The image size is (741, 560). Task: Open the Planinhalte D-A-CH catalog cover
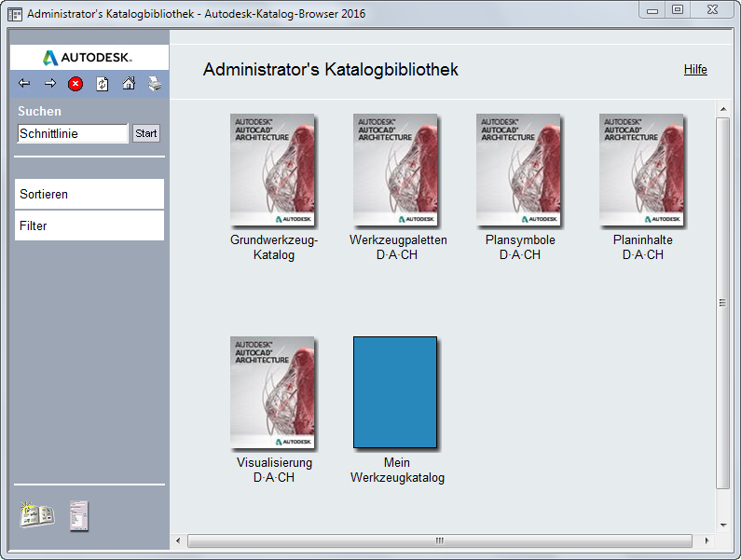[x=641, y=170]
